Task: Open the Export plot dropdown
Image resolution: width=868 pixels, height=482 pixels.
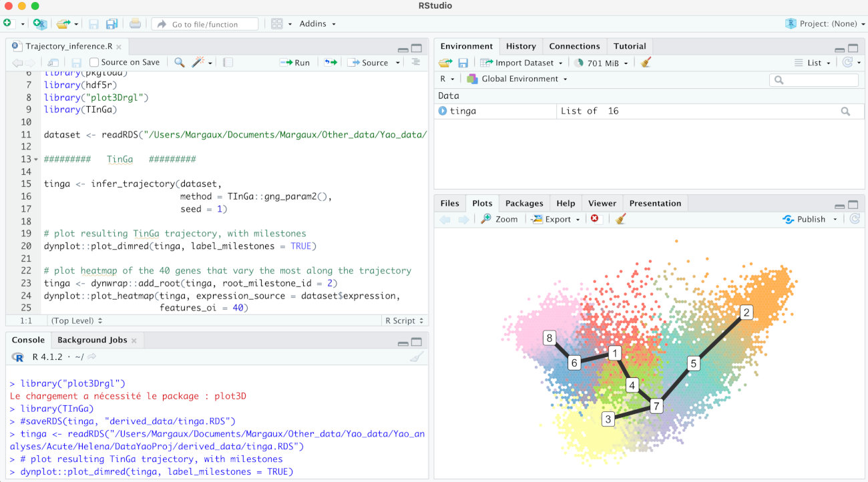Action: 556,219
